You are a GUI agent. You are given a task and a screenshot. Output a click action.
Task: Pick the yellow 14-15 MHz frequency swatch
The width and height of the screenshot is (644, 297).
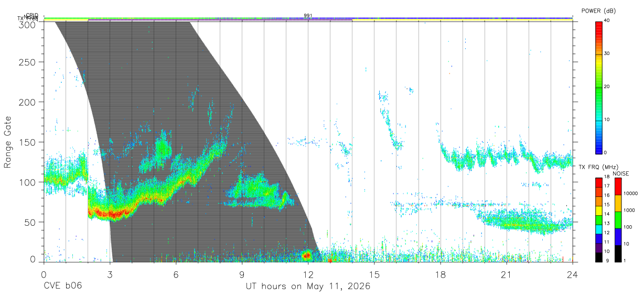(x=598, y=210)
